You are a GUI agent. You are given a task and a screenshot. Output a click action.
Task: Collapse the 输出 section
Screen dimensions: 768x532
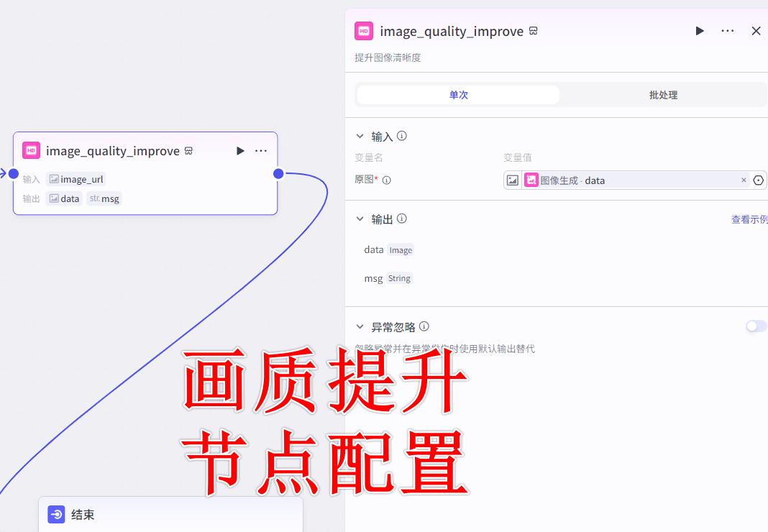pos(360,219)
